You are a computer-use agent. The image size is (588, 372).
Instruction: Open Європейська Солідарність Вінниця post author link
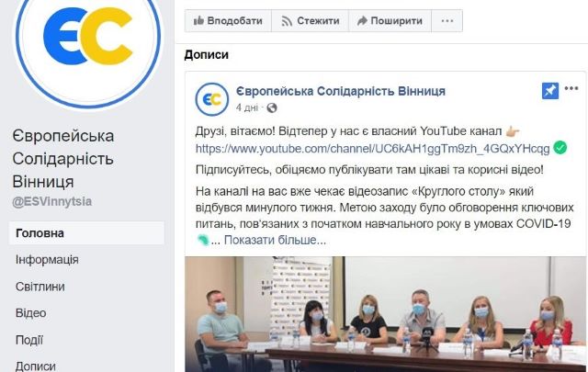(341, 91)
